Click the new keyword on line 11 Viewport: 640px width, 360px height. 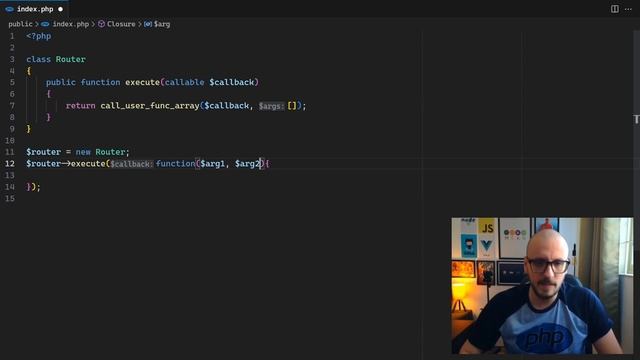click(83, 152)
